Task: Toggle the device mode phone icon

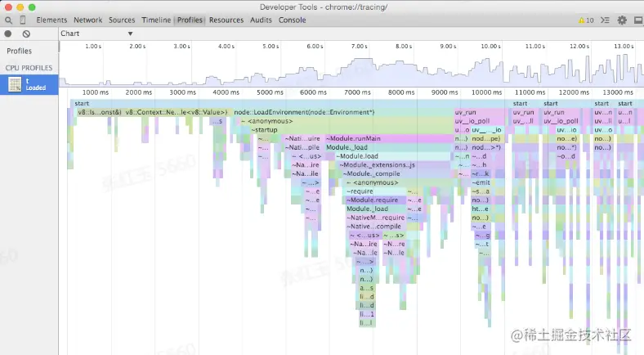Action: 23,20
